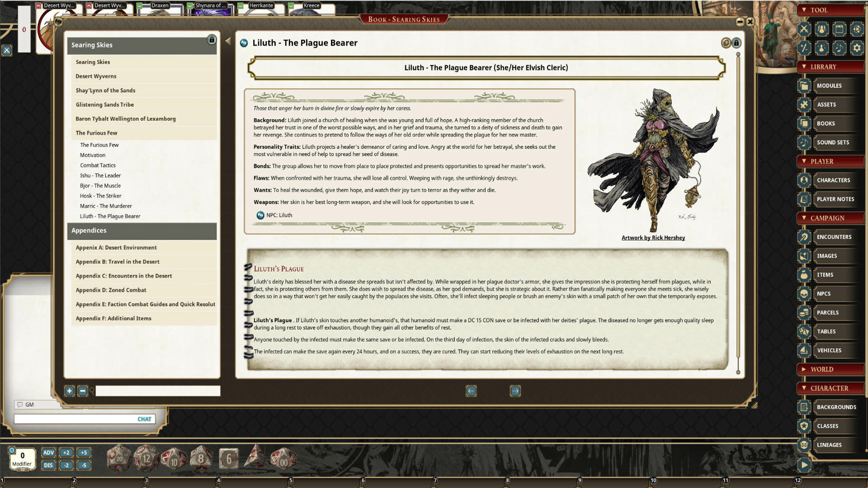This screenshot has width=868, height=488.
Task: Click the chapter search input field
Action: (157, 391)
